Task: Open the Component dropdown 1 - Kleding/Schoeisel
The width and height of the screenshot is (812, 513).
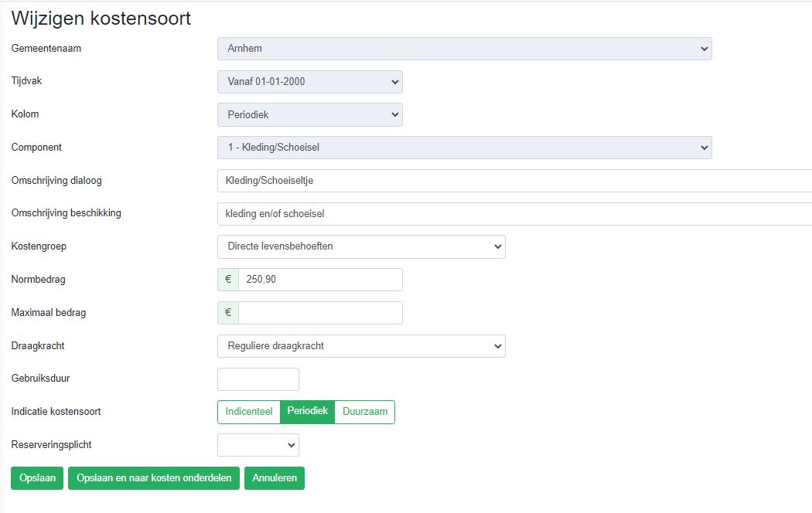Action: click(x=465, y=148)
